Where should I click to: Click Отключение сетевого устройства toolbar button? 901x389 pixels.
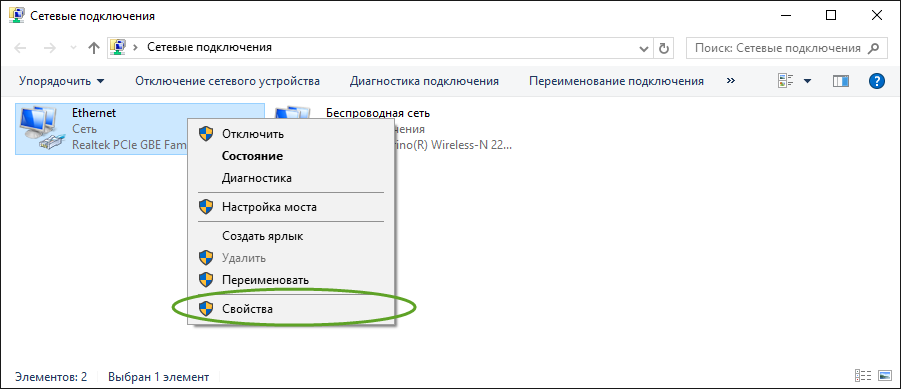click(228, 82)
